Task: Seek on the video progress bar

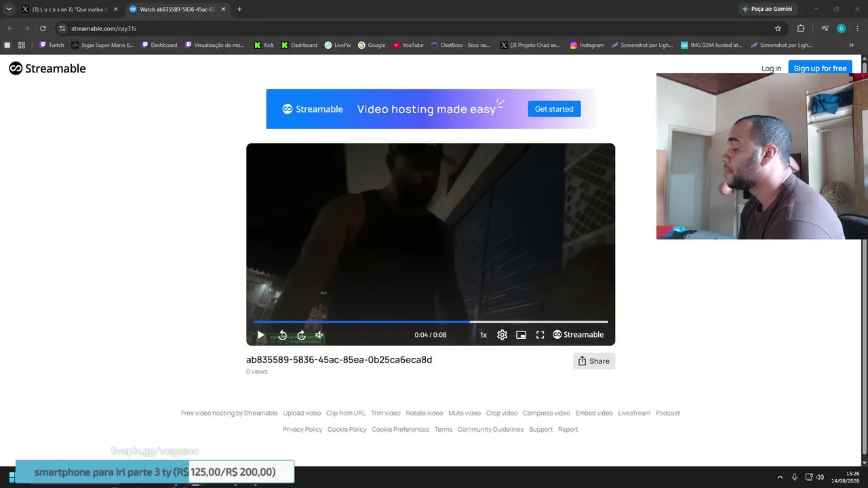Action: click(x=431, y=322)
